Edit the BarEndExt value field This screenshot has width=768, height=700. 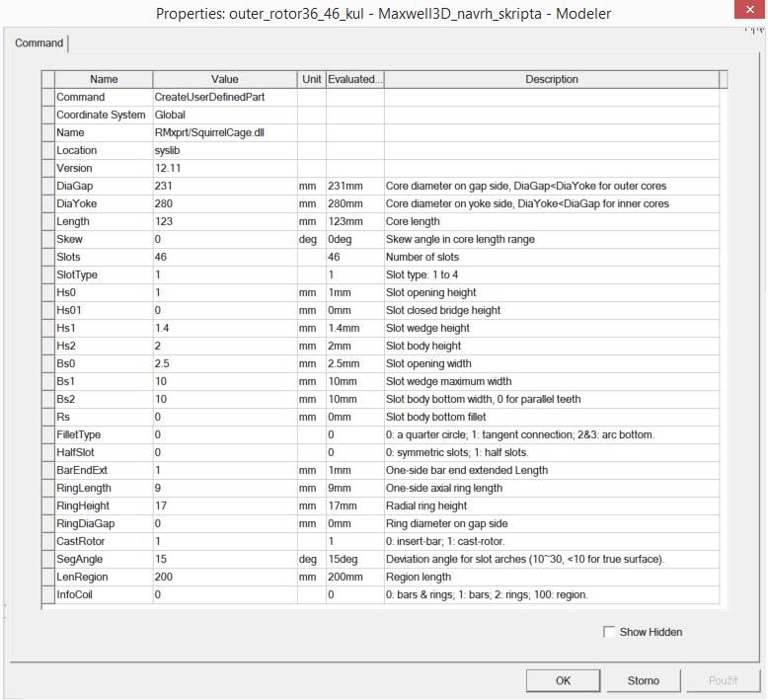225,470
